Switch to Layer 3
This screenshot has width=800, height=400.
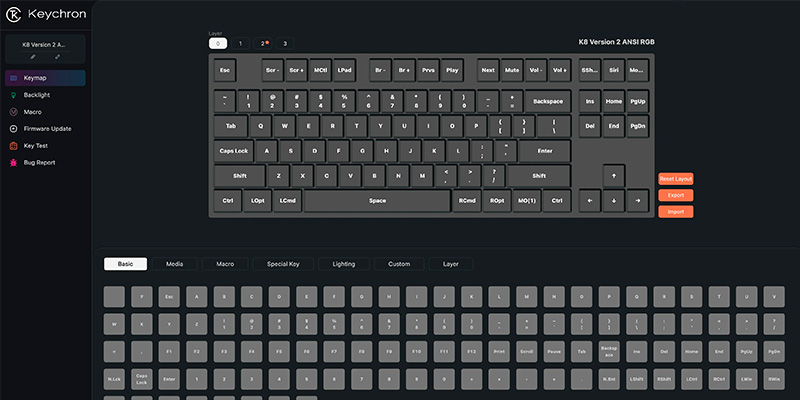click(285, 44)
